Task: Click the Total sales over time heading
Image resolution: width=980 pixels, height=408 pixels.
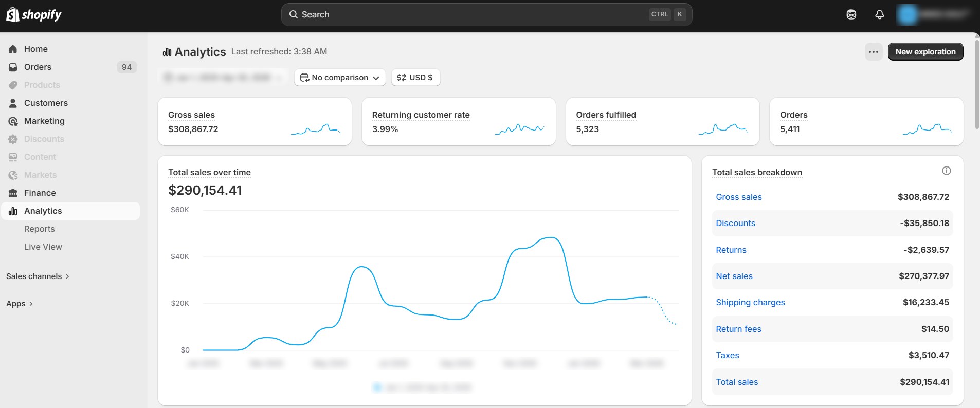Action: point(210,172)
